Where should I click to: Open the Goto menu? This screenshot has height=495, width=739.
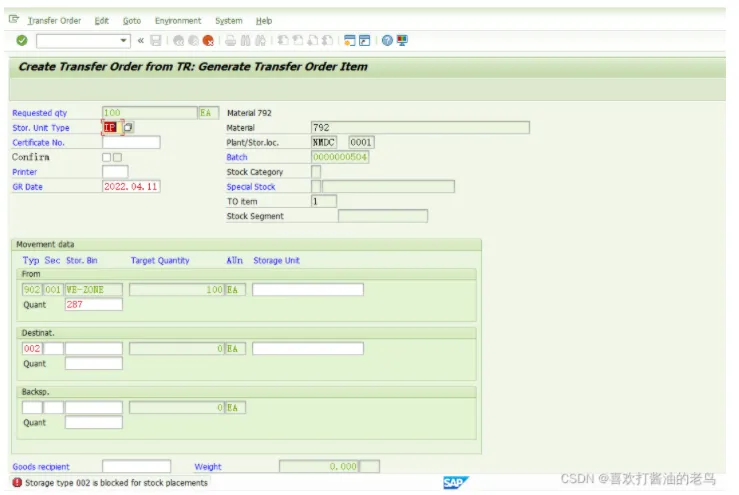(x=132, y=21)
